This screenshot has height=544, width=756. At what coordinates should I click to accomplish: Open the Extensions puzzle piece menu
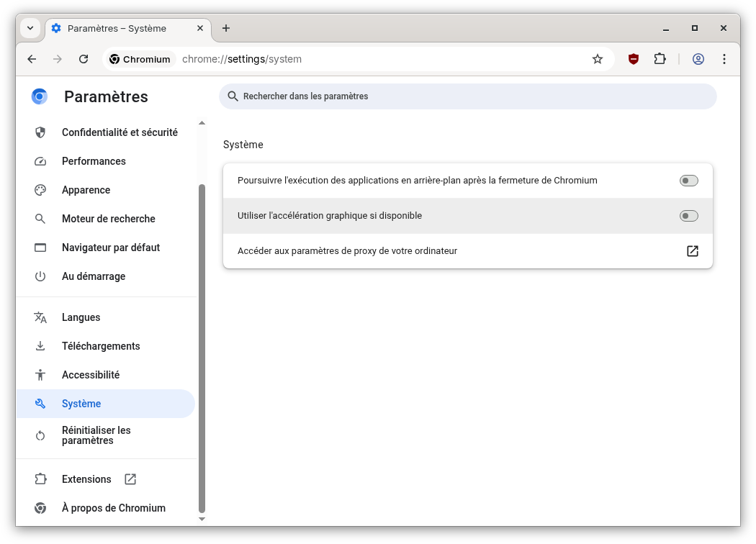tap(660, 59)
